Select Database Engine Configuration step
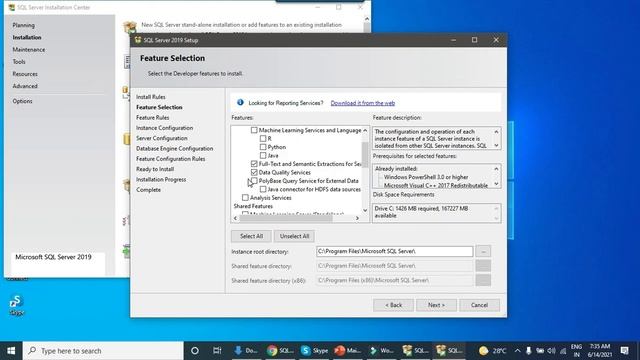640x360 pixels. tap(174, 149)
